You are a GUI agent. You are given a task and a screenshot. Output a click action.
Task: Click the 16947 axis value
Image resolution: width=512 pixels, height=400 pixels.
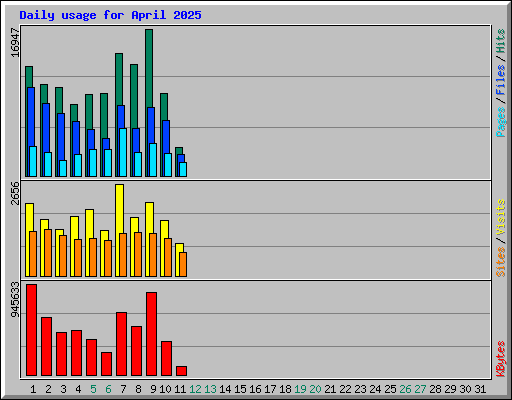pos(15,42)
